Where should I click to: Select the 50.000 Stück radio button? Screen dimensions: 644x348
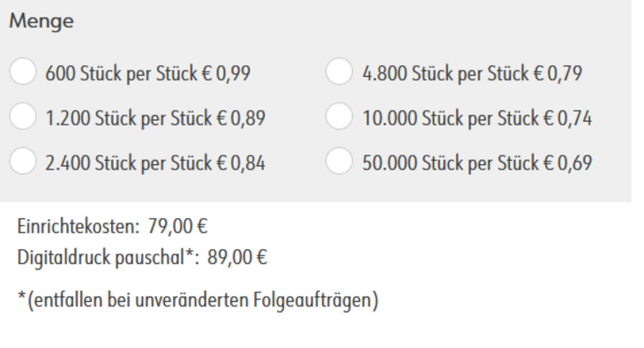[x=339, y=161]
